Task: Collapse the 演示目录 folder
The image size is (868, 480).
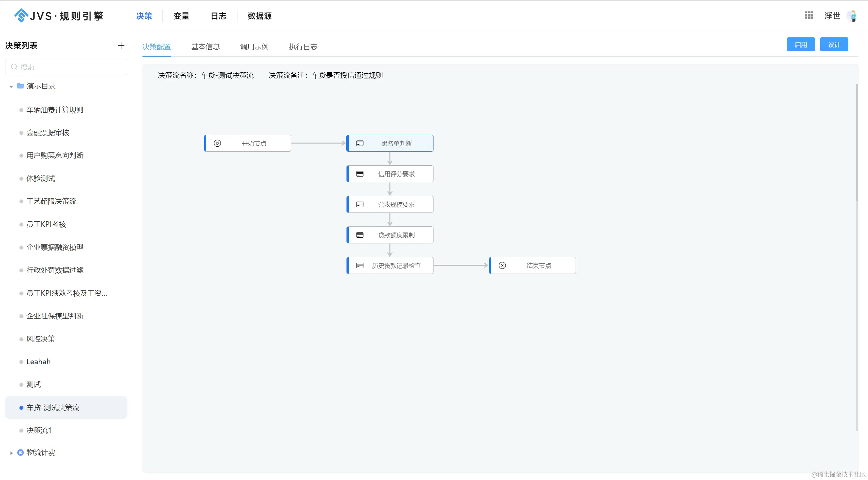Action: pyautogui.click(x=11, y=87)
